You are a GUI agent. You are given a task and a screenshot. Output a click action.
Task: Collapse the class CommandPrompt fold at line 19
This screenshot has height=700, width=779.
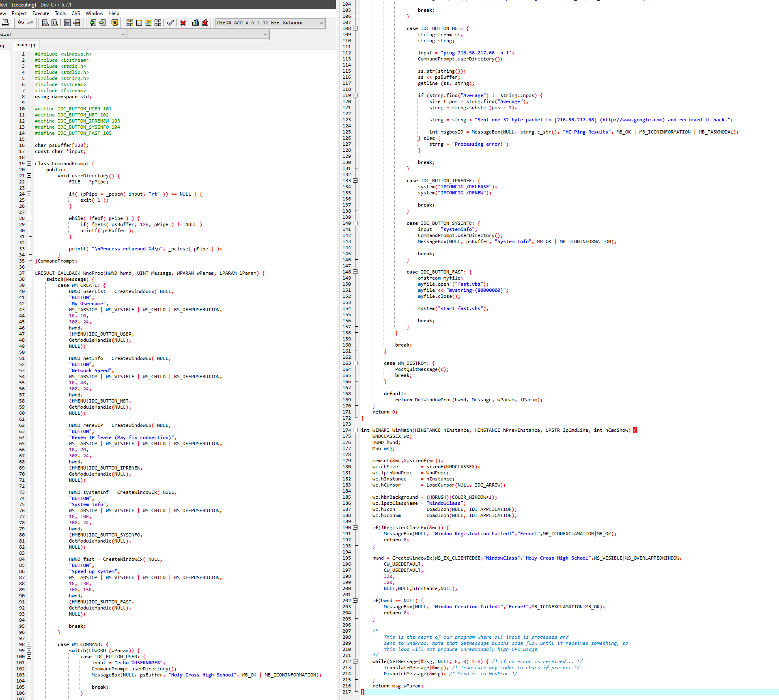coord(29,164)
